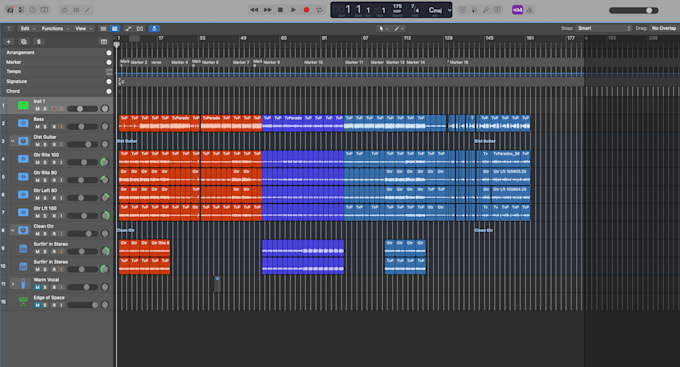Toggle the global Solo S button
The image size is (680, 367).
coord(39,42)
